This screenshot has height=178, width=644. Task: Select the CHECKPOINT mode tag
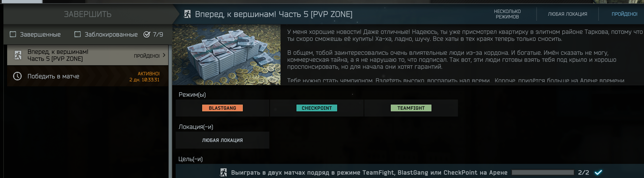tap(316, 108)
